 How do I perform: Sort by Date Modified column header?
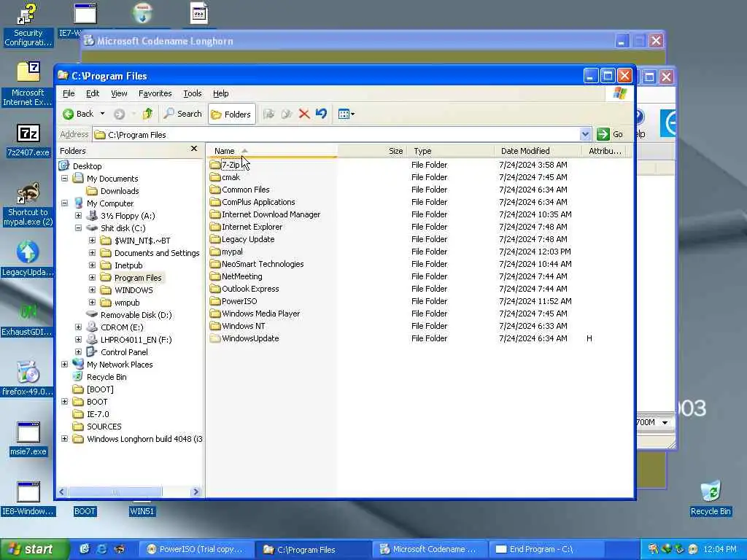coord(538,151)
